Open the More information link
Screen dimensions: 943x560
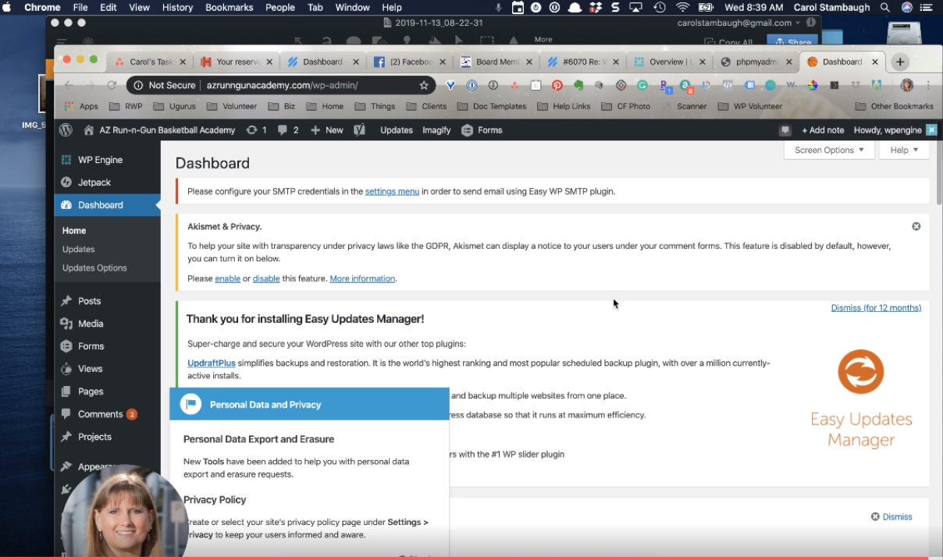pos(362,278)
